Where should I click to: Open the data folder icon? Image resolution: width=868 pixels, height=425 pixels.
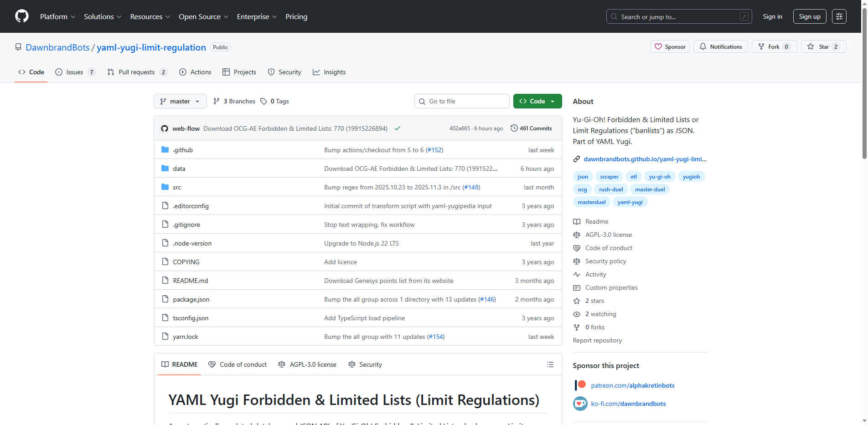165,169
